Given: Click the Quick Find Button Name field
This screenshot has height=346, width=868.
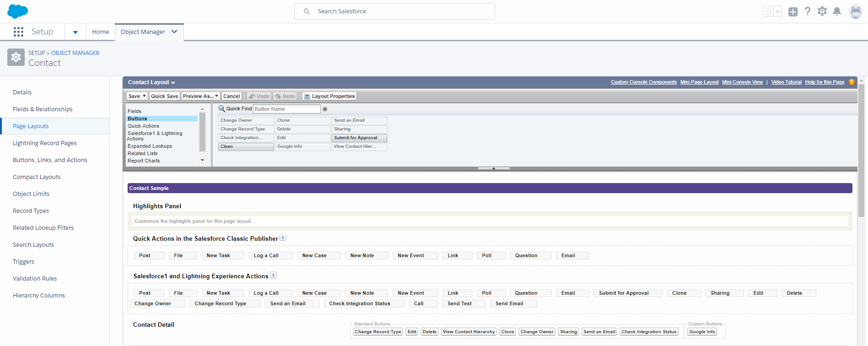Looking at the screenshot, I should tap(286, 109).
